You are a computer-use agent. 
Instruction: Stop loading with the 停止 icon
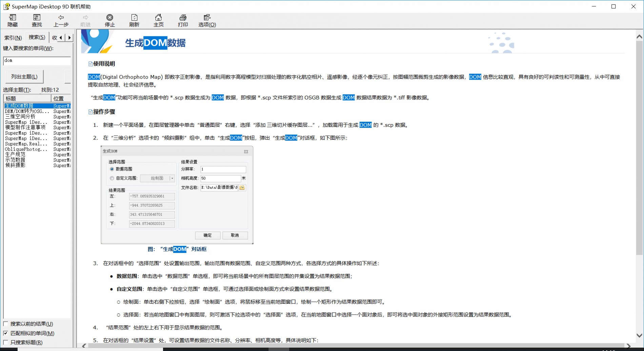point(110,21)
